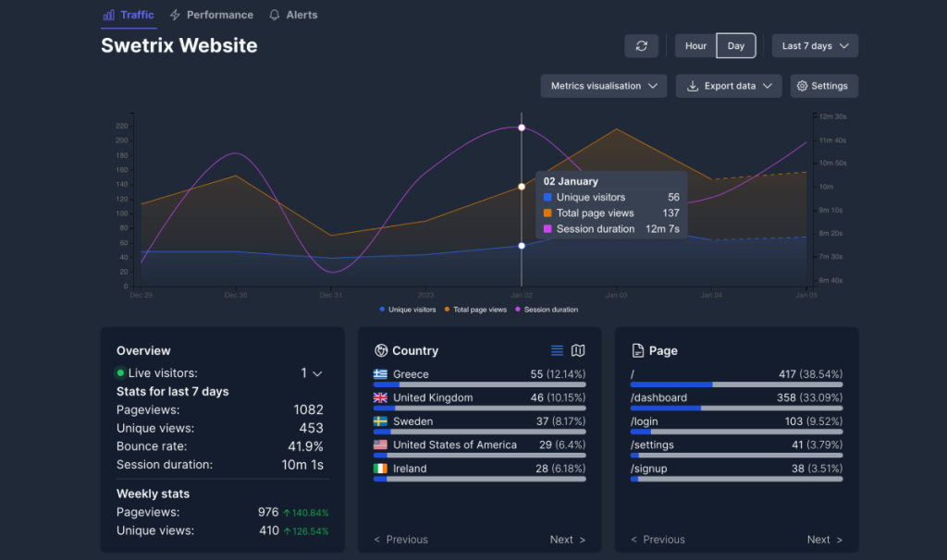
Task: Switch to the Performance tab
Action: click(x=212, y=15)
